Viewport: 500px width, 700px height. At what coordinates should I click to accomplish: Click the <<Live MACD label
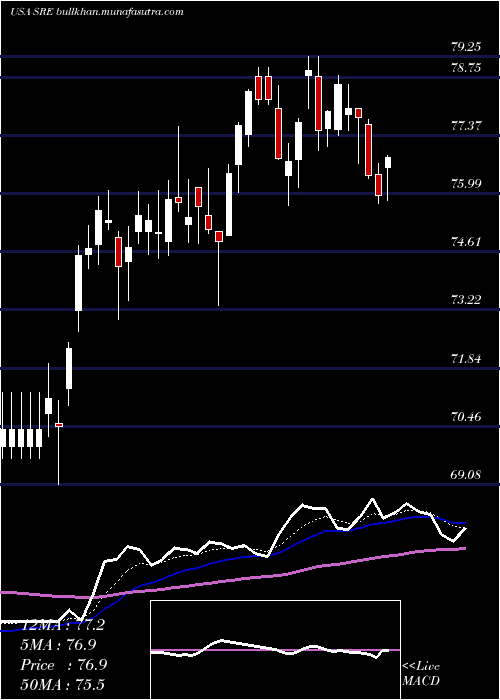[x=421, y=673]
